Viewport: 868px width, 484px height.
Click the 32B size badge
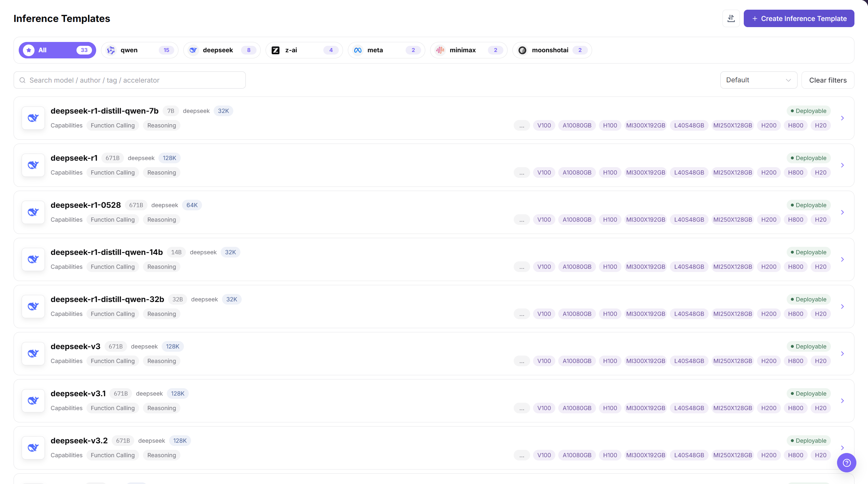click(177, 299)
